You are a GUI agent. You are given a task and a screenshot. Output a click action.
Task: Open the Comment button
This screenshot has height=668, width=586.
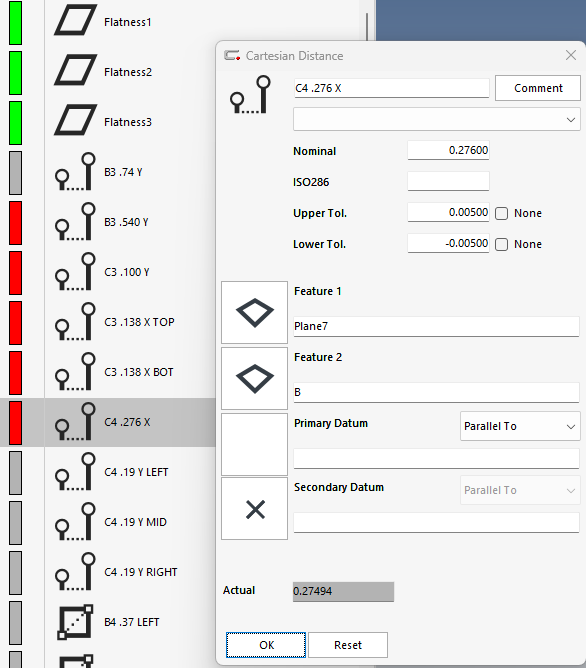(538, 88)
